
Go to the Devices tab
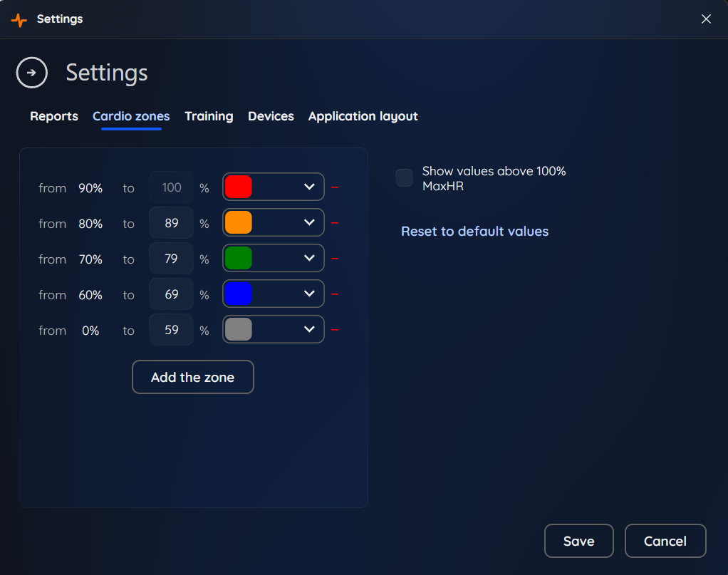pyautogui.click(x=271, y=116)
